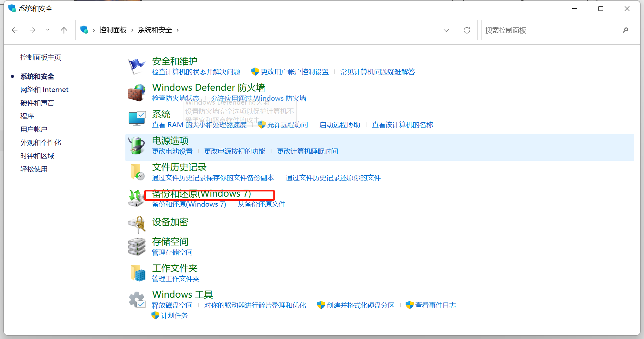
Task: Click 检查计算机的状态并解决问题
Action: click(196, 72)
